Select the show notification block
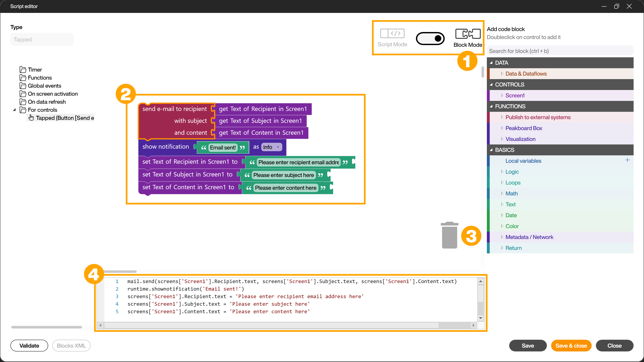644x362 pixels. [166, 147]
